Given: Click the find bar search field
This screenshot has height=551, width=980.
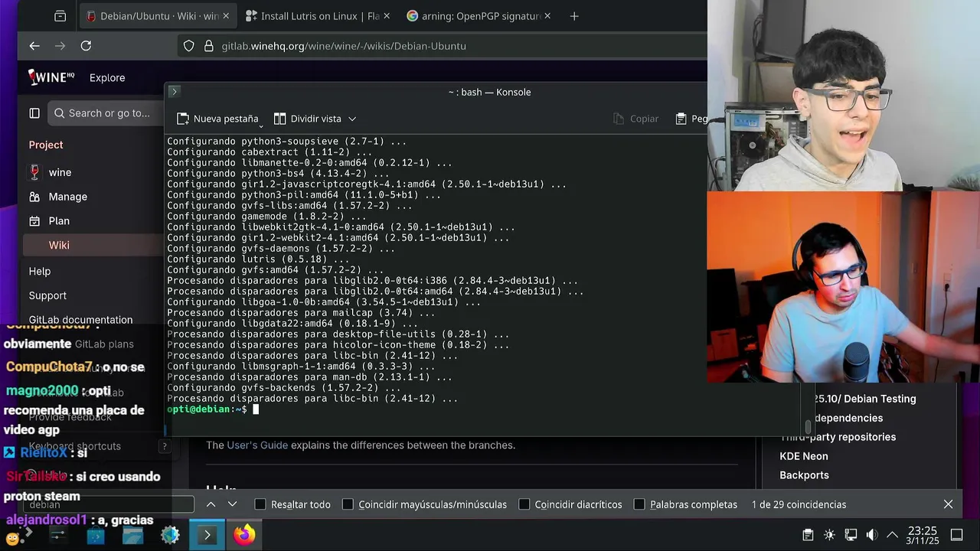Looking at the screenshot, I should click(109, 504).
